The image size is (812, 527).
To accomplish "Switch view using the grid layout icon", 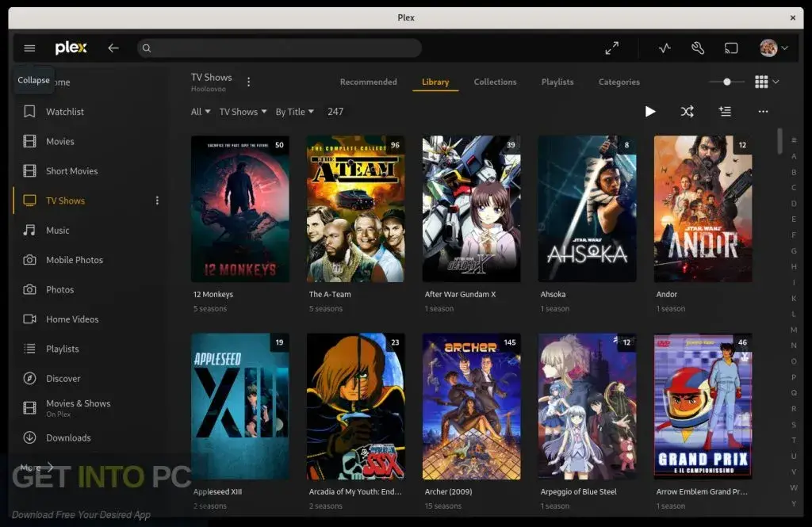I will (762, 81).
